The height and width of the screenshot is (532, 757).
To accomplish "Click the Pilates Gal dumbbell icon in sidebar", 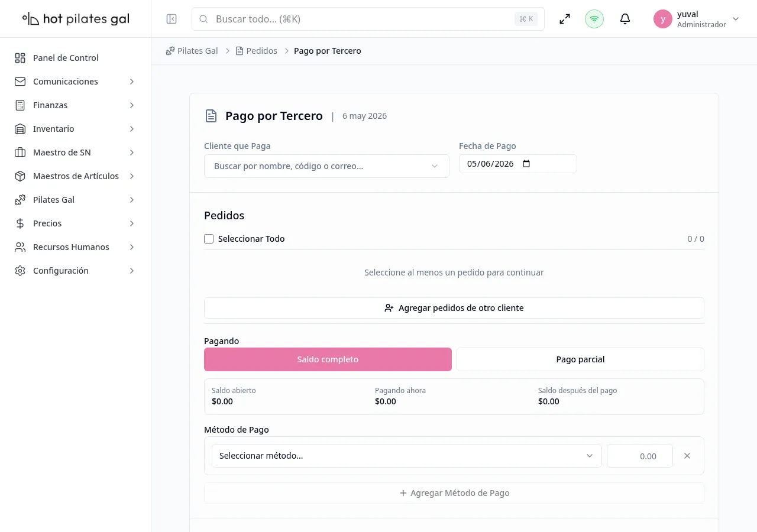I will [20, 200].
